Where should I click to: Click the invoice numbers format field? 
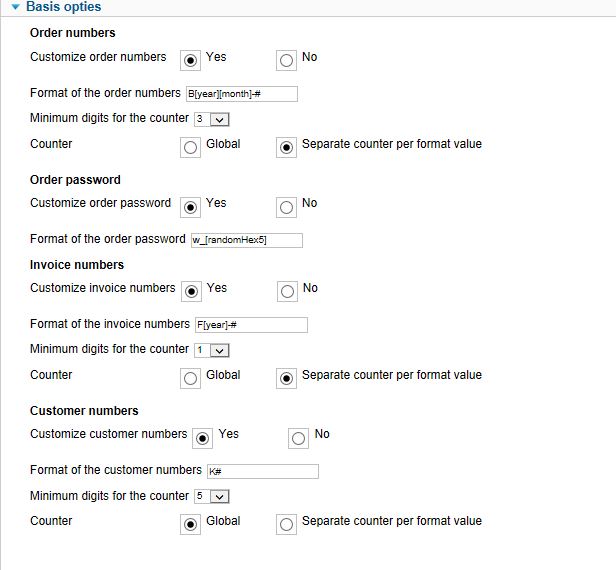click(250, 325)
